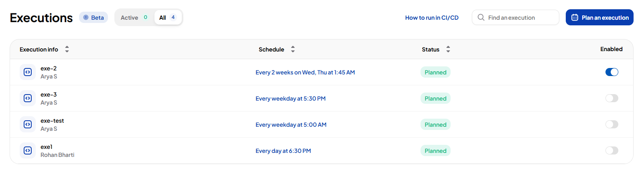Switch to the Active tab
Viewport: 644px width, 173px height.
point(134,17)
